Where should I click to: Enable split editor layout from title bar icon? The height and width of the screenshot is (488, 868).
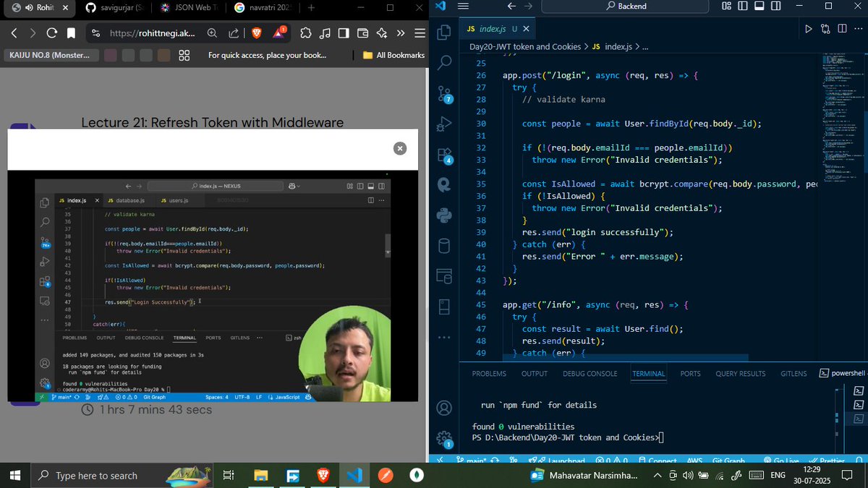pos(843,27)
